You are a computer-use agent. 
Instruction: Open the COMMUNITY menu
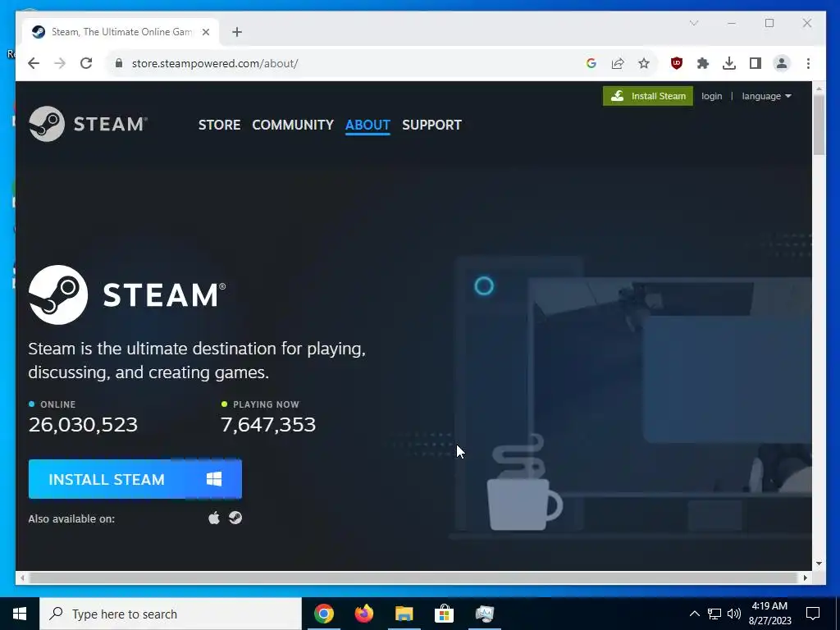point(293,125)
